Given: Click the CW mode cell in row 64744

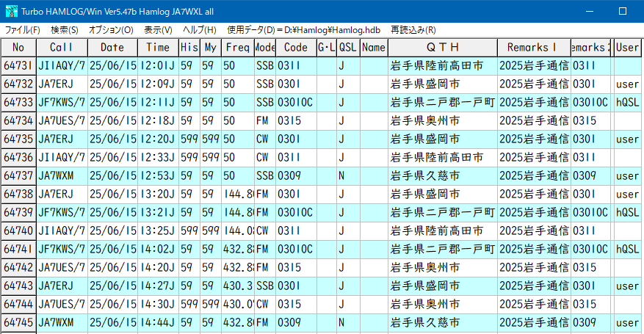Looking at the screenshot, I should click(x=262, y=305).
